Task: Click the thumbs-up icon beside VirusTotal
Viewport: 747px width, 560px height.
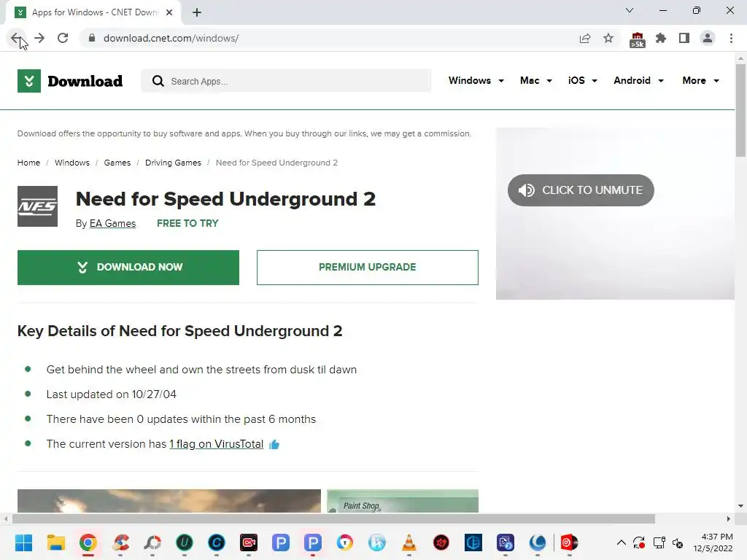Action: (x=274, y=444)
